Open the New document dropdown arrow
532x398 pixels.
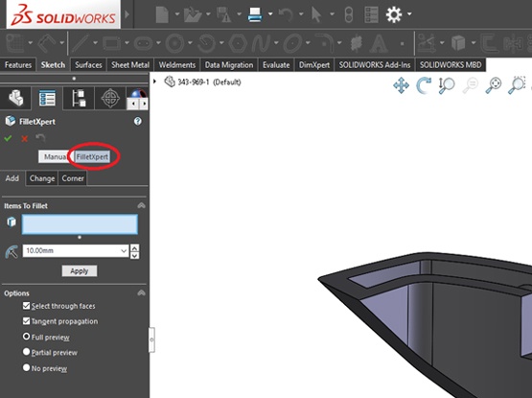(x=177, y=14)
